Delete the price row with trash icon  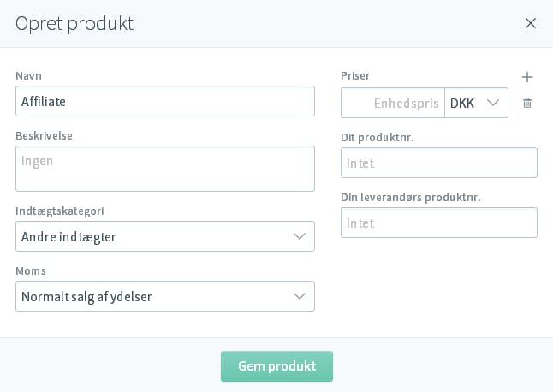click(x=527, y=103)
